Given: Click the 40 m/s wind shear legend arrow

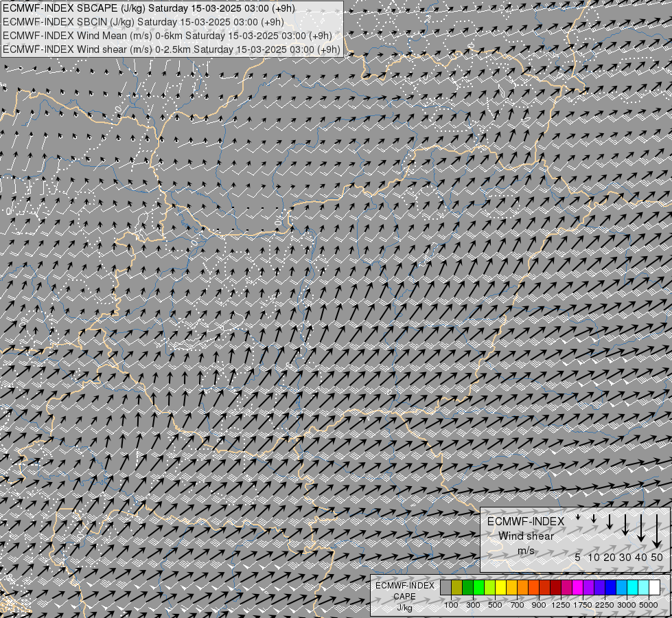Looking at the screenshot, I should pos(641,528).
